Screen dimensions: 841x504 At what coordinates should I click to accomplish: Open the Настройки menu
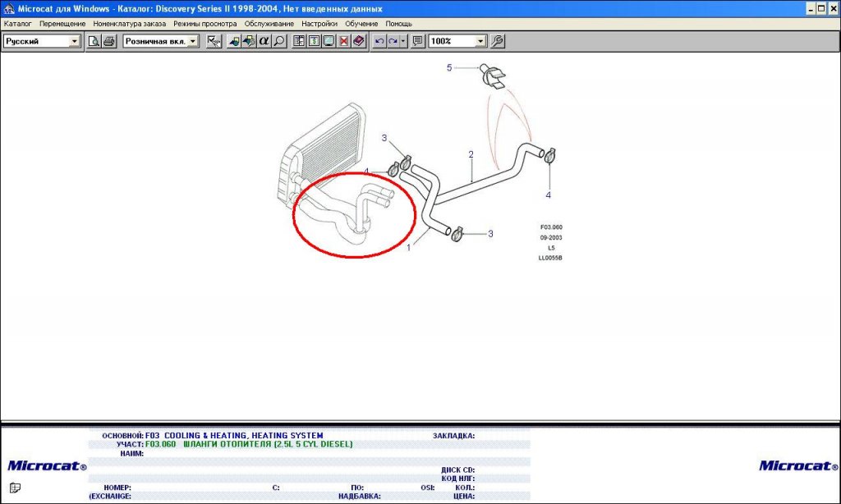[319, 24]
